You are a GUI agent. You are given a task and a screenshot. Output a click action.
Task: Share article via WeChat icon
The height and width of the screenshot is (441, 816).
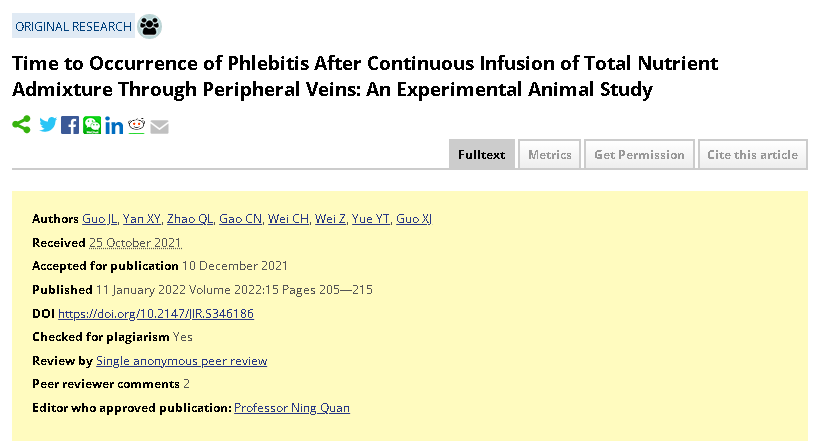point(92,125)
